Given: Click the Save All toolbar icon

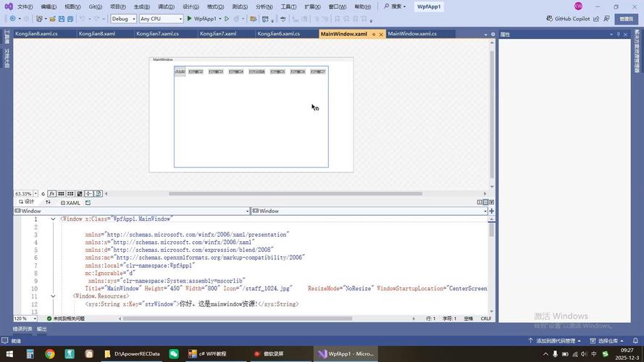Looking at the screenshot, I should pos(71,19).
